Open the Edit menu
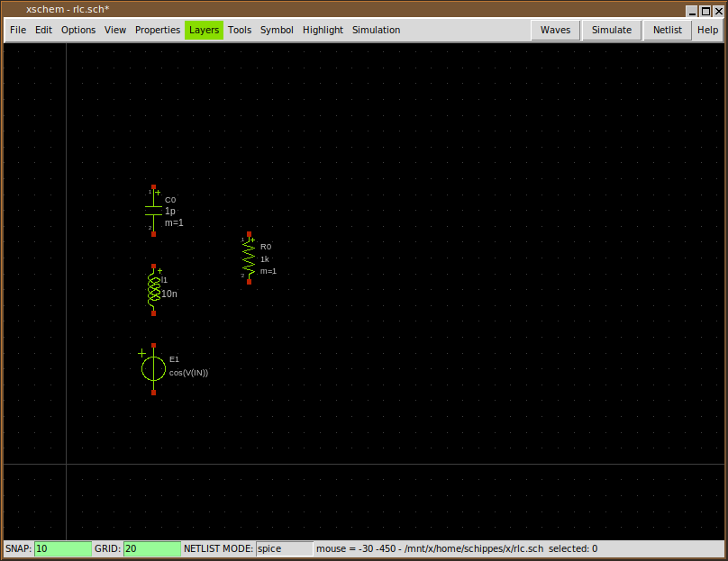Viewport: 728px width, 561px height. tap(44, 30)
